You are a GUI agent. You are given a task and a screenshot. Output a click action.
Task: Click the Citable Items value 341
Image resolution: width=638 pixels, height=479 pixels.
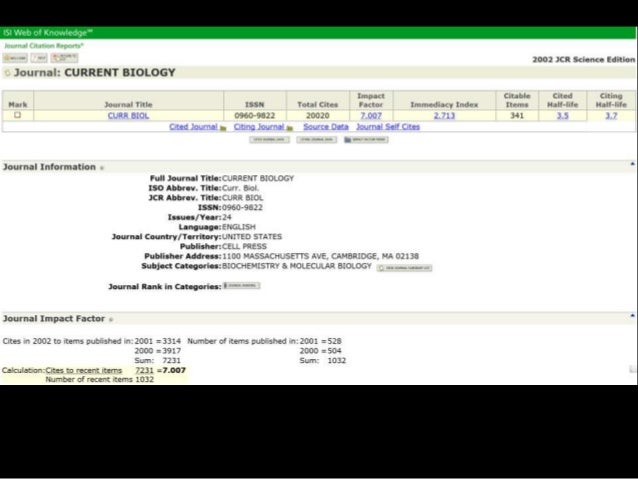[x=517, y=116]
